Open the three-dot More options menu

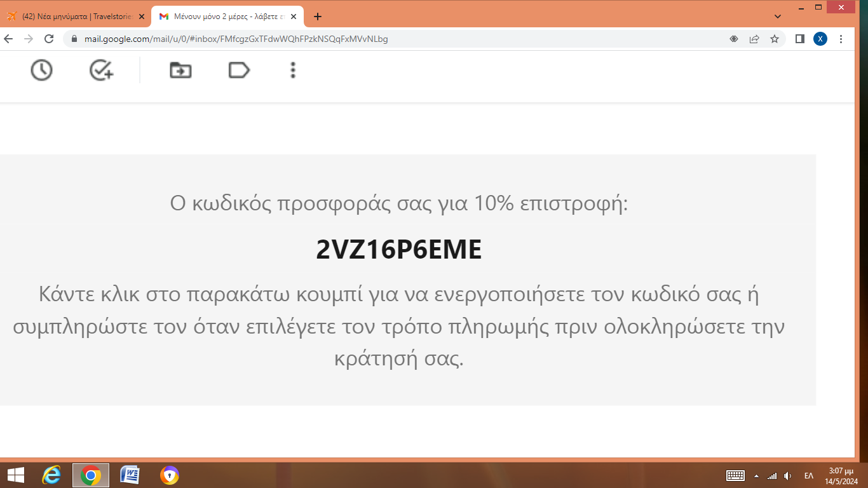[x=293, y=70]
